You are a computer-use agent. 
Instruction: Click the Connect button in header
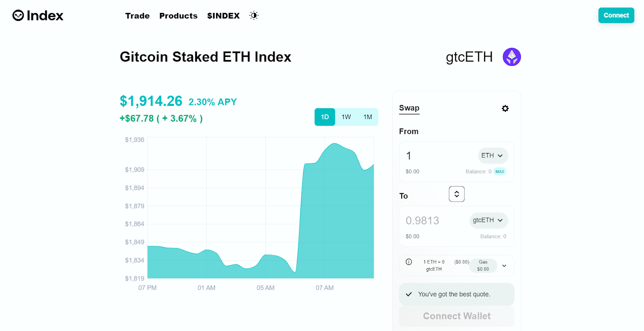coord(616,15)
